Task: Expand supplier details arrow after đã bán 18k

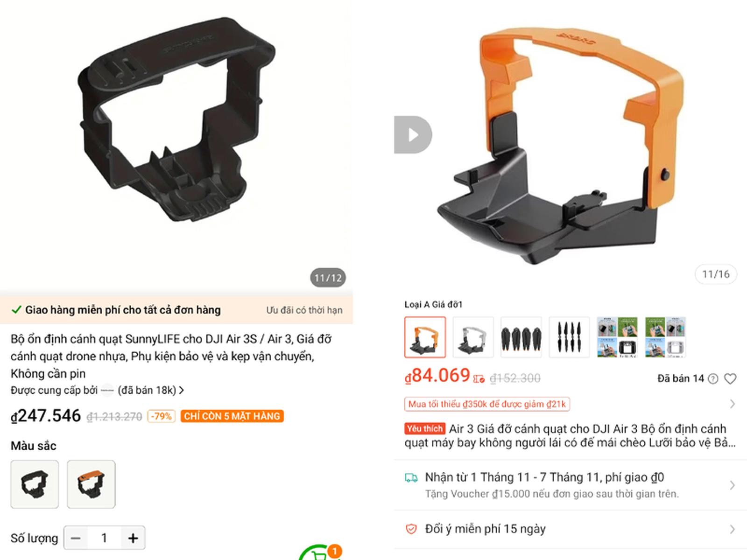Action: tap(182, 390)
